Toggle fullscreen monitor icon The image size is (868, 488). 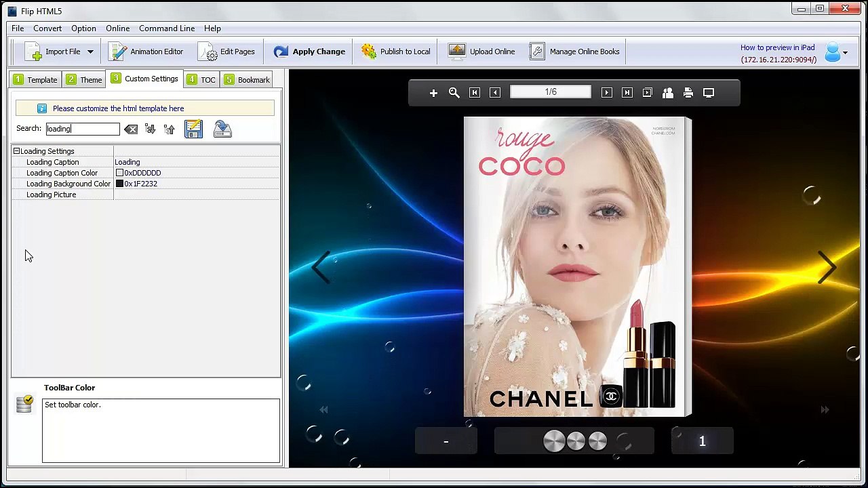tap(709, 93)
